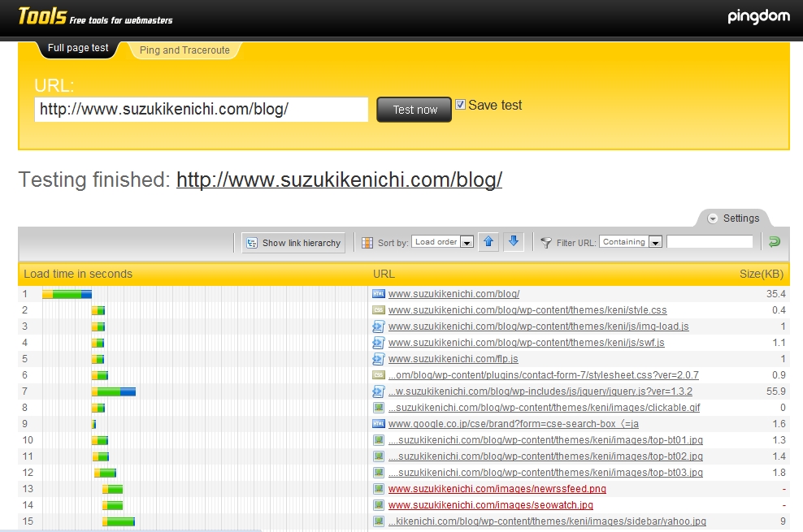
Task: Apply URL filter with green arrow icon
Action: [x=775, y=242]
